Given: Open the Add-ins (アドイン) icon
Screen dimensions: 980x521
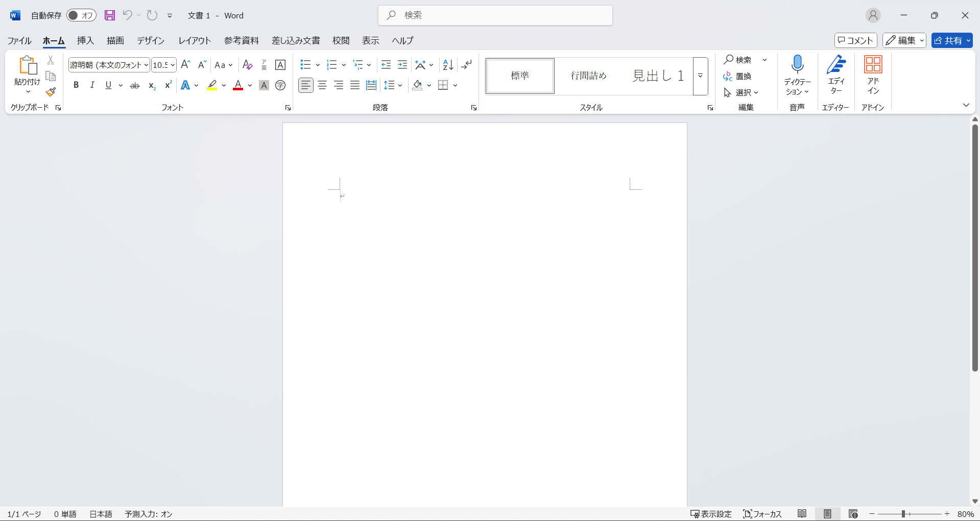Looking at the screenshot, I should (x=873, y=65).
